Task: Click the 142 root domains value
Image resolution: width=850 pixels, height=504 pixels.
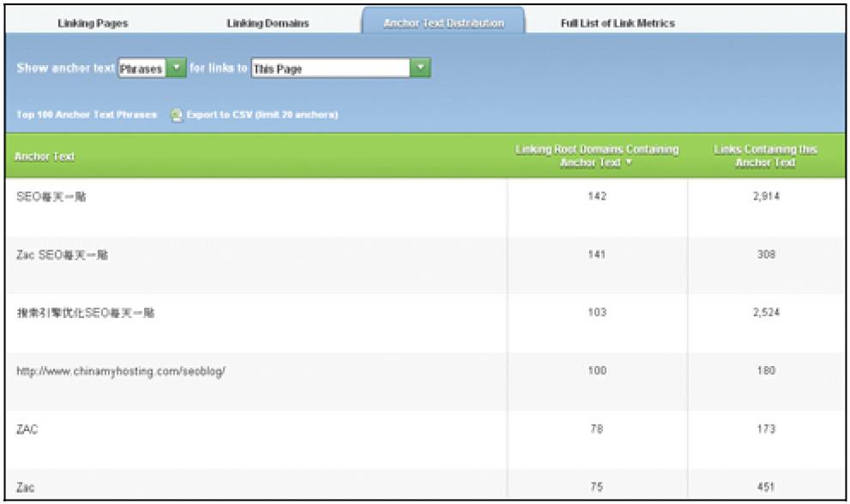Action: click(597, 196)
